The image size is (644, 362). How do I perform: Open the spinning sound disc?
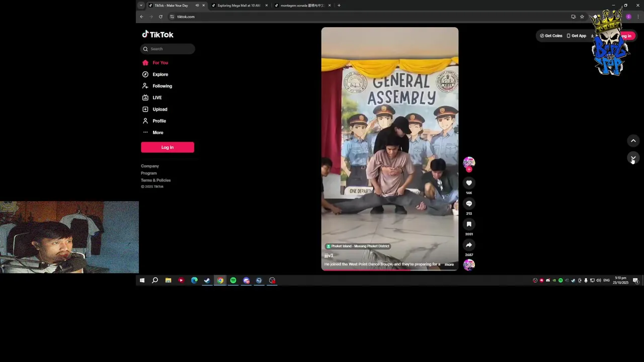pyautogui.click(x=469, y=264)
